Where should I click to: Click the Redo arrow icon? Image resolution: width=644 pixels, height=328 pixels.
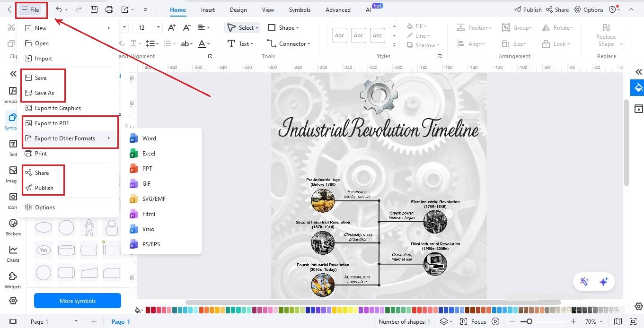79,9
